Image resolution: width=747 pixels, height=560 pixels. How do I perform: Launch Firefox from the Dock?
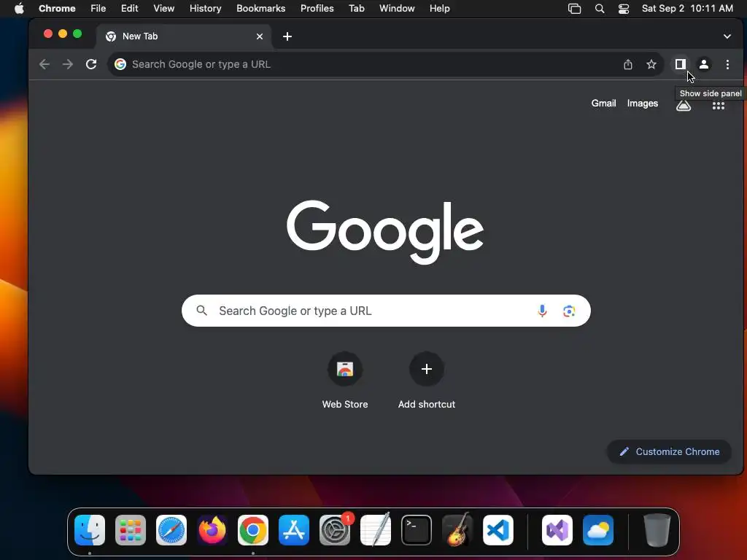(x=212, y=530)
